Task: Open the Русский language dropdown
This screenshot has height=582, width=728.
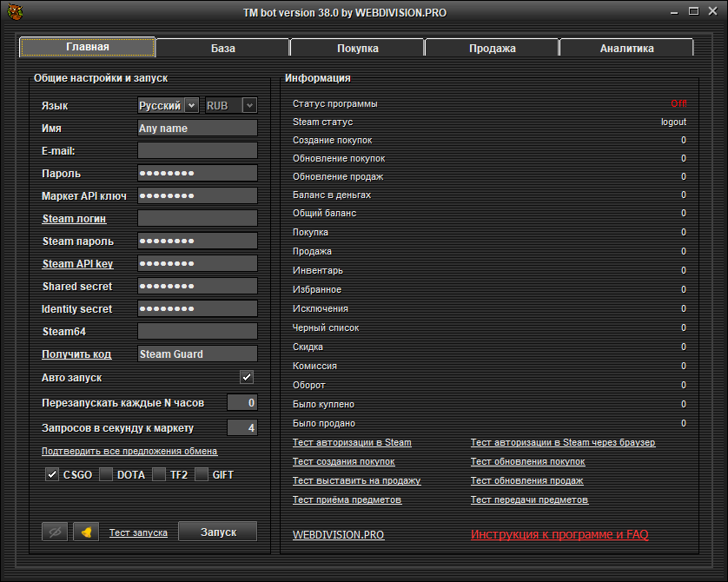Action: 169,105
